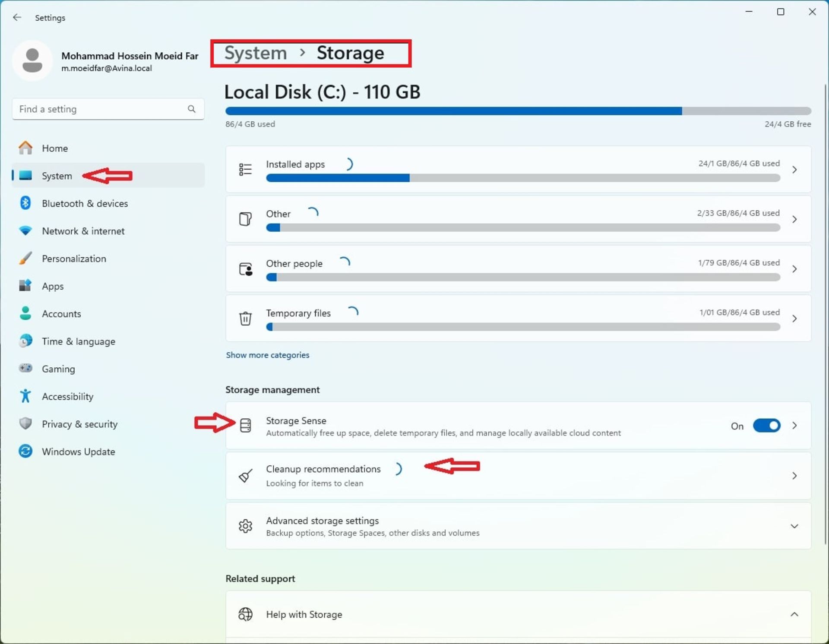
Task: Open Cleanup recommendations section
Action: click(517, 475)
